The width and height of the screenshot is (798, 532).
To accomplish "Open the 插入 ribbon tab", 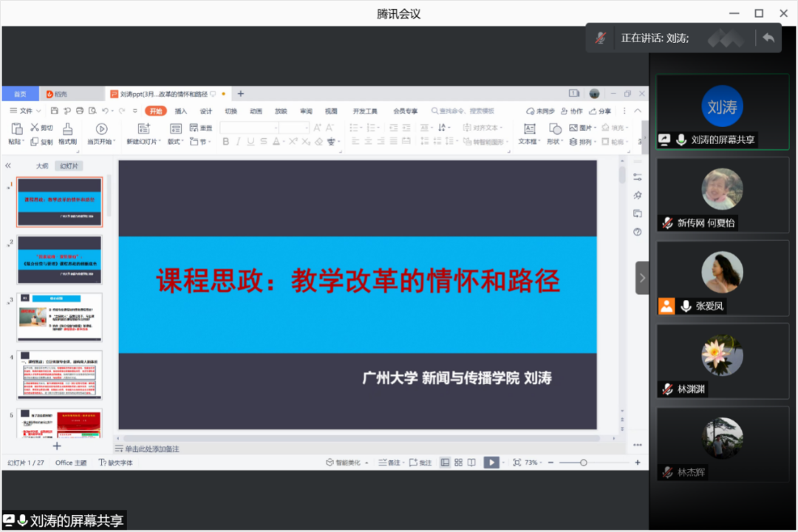I will coord(181,112).
